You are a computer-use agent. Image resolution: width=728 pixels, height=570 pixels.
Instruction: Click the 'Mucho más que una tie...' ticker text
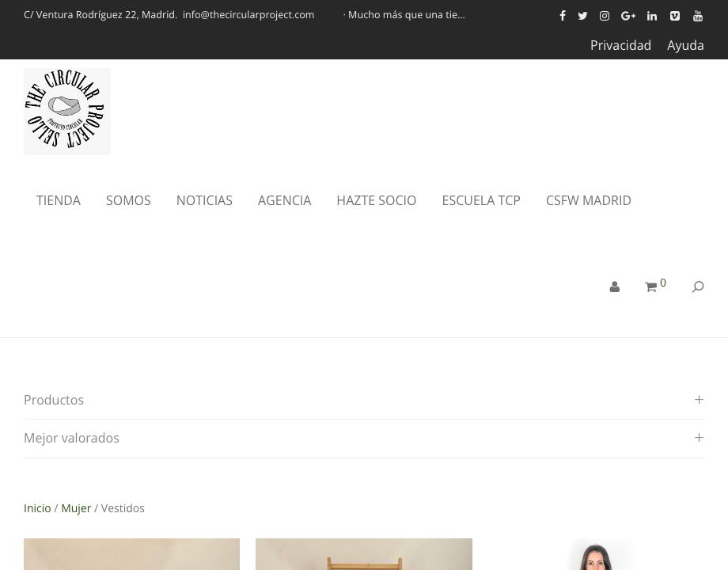point(404,15)
